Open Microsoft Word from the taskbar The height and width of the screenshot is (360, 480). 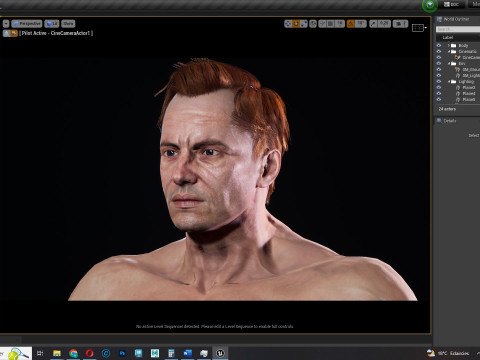pyautogui.click(x=187, y=353)
